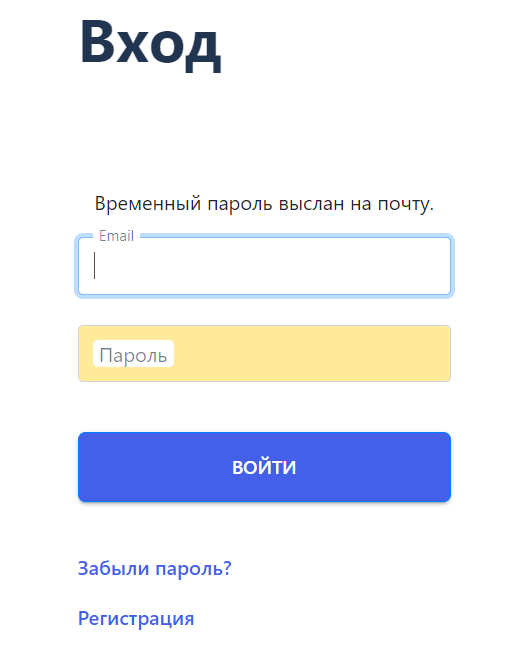
Task: Place cursor at the Email field text caret
Action: click(x=95, y=265)
